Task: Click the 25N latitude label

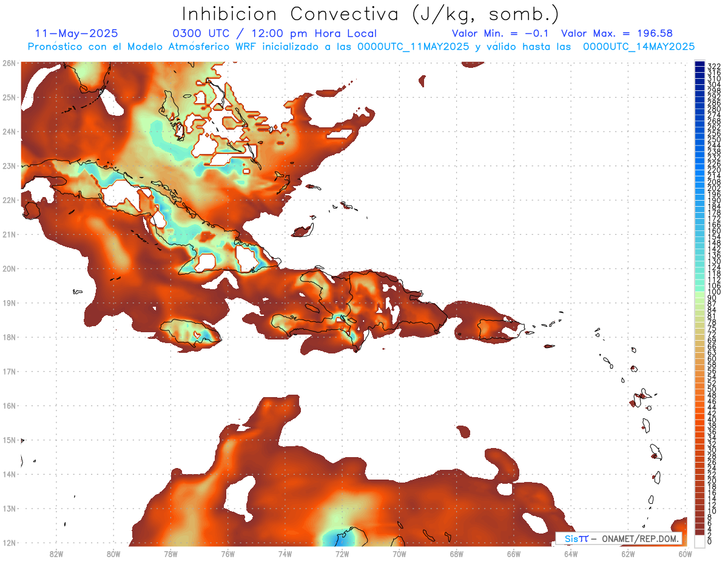Action: 9,97
